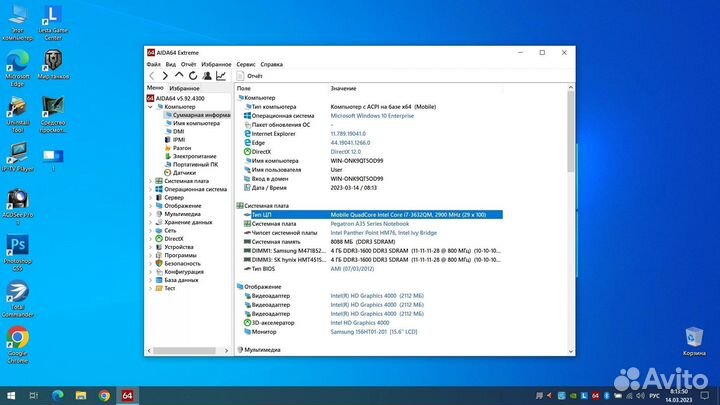The height and width of the screenshot is (405, 720).
Task: Click the Поле column header
Action: [244, 88]
